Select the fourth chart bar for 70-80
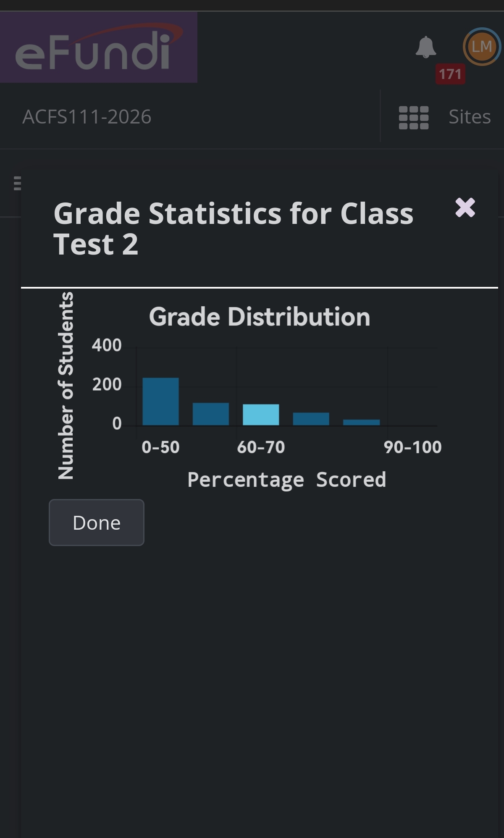This screenshot has height=838, width=504. (x=311, y=419)
